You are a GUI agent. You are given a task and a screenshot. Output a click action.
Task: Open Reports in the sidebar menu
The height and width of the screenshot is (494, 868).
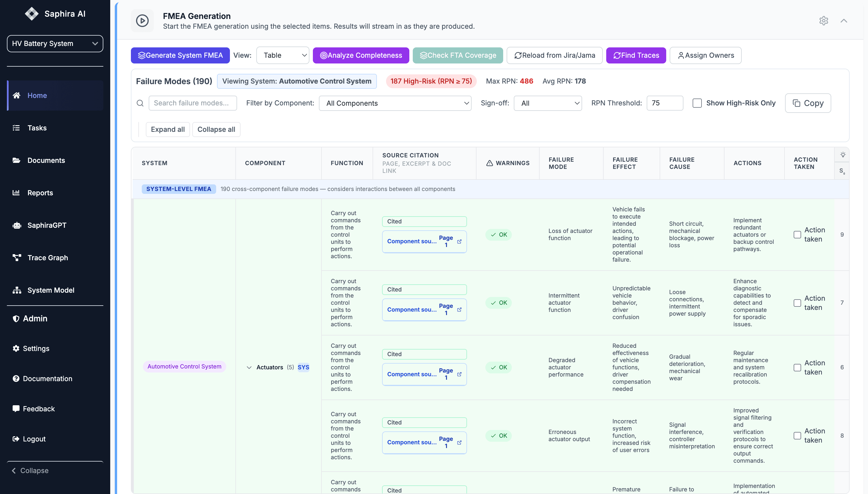[40, 193]
